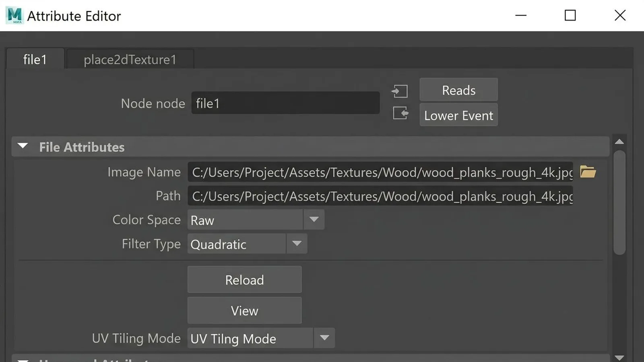Click the Maya logo icon in title bar
The image size is (644, 362).
coord(15,16)
